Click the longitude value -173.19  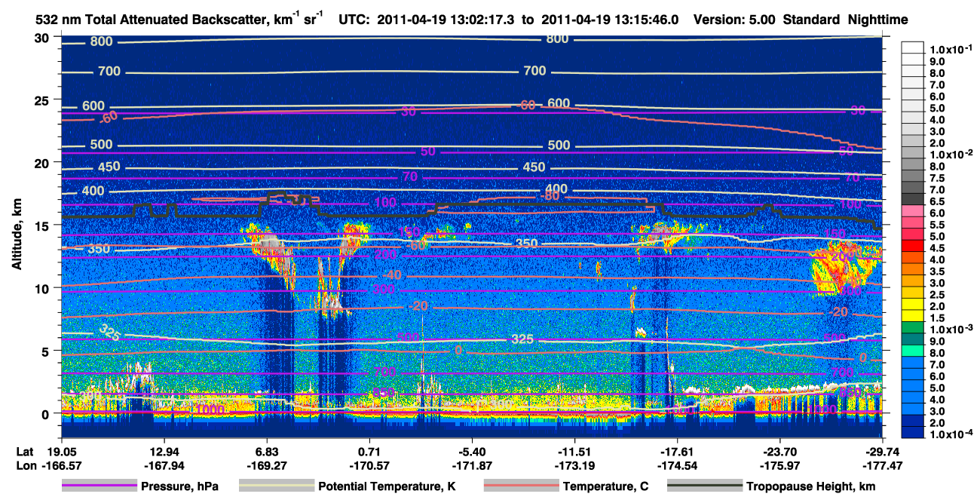tap(574, 465)
